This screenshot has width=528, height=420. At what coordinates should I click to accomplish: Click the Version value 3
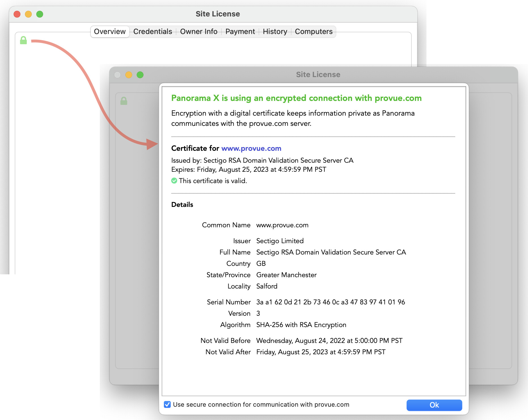[258, 313]
